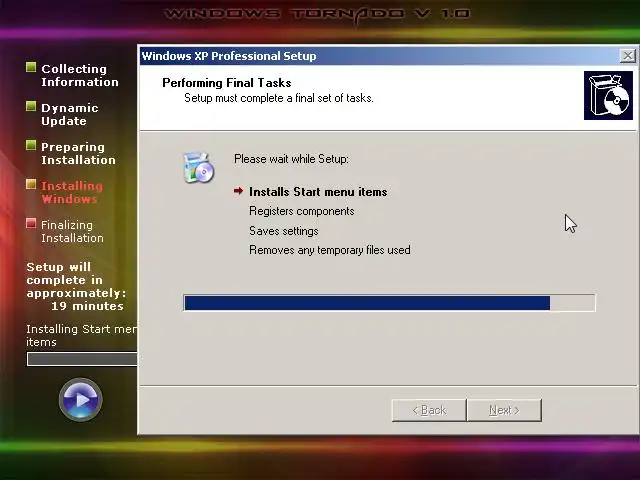Click the '19 minutes' time estimate
The width and height of the screenshot is (640, 480).
pos(87,306)
